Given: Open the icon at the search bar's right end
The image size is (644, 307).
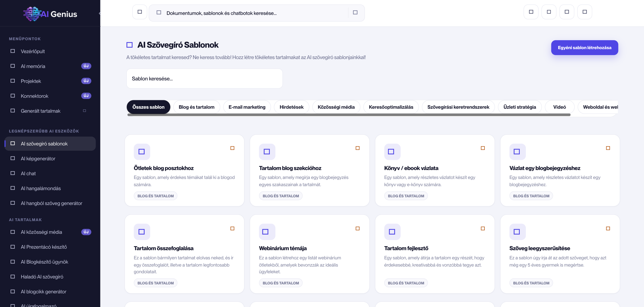Looking at the screenshot, I should coord(355,12).
